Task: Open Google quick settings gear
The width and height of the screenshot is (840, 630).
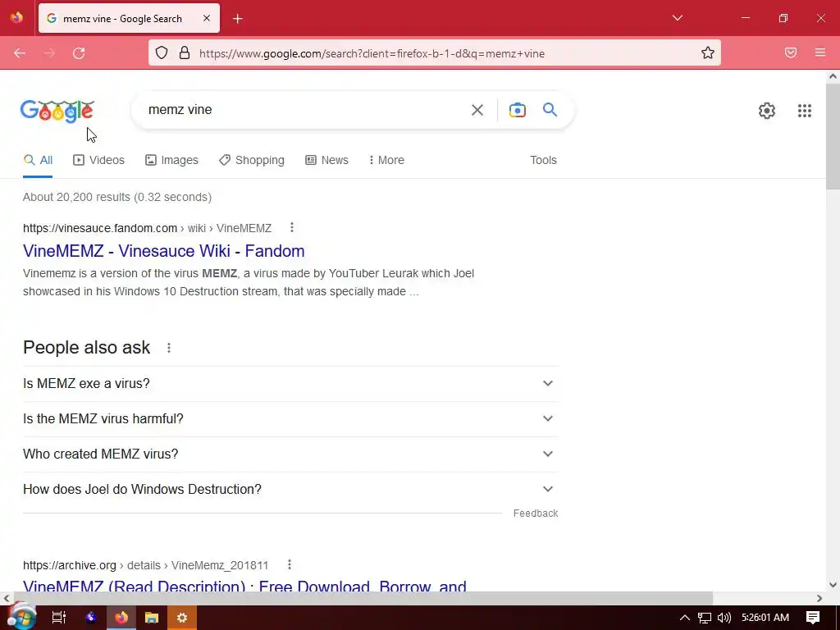Action: coord(767,111)
